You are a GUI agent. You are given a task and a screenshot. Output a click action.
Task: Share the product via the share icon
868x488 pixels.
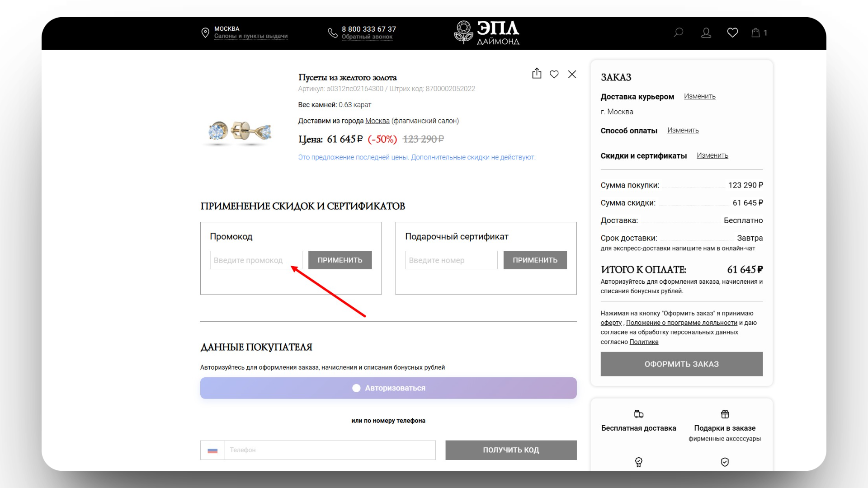537,74
